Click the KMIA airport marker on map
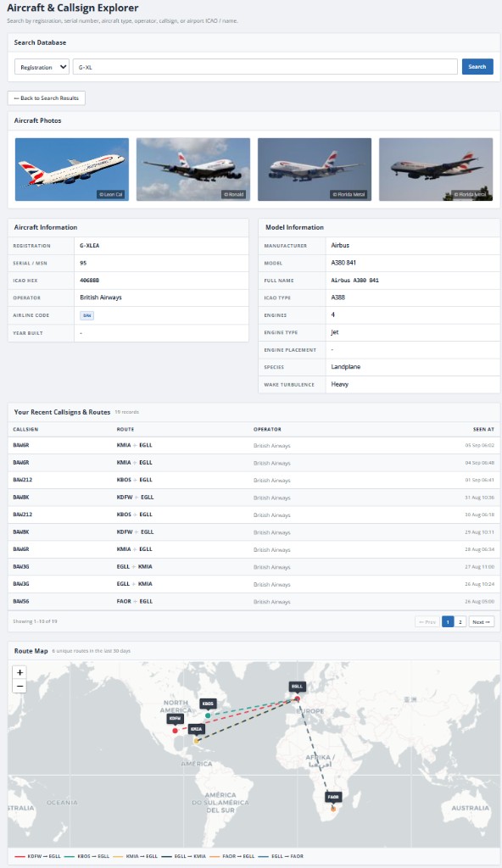Viewport: 502px width, 868px height. coord(196,741)
